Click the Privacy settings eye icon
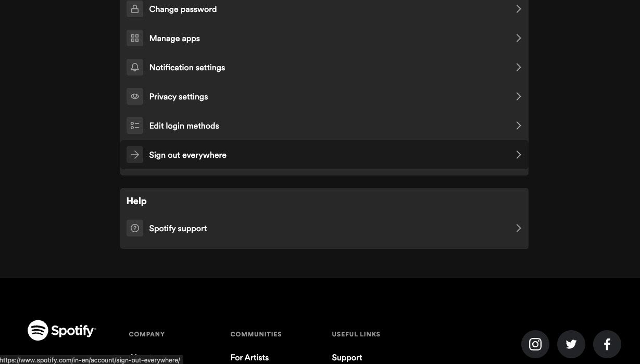 click(134, 96)
